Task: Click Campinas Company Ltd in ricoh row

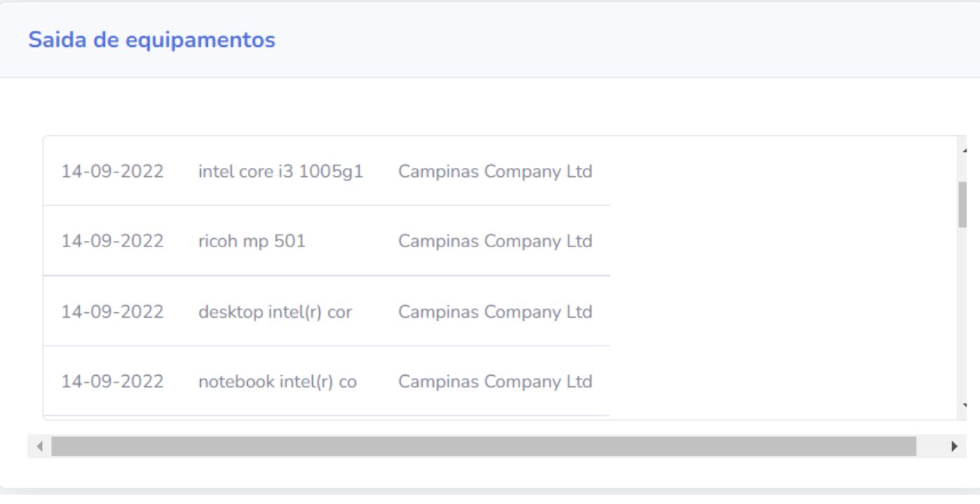Action: click(495, 241)
